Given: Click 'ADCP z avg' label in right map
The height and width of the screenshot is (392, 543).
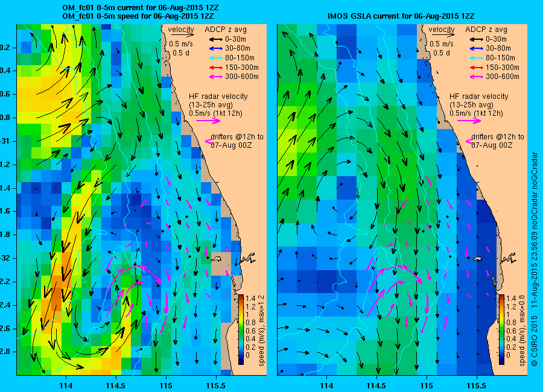Looking at the screenshot, I should [x=486, y=30].
